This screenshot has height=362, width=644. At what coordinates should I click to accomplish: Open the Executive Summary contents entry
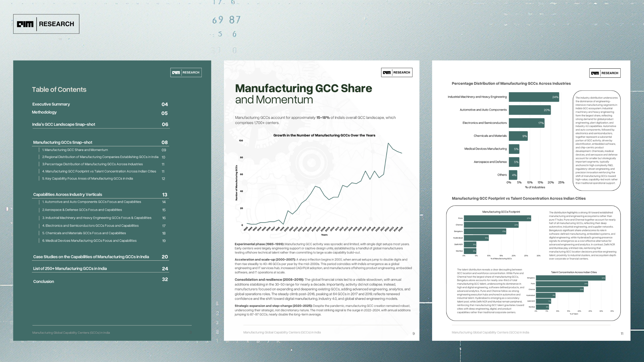click(x=51, y=104)
